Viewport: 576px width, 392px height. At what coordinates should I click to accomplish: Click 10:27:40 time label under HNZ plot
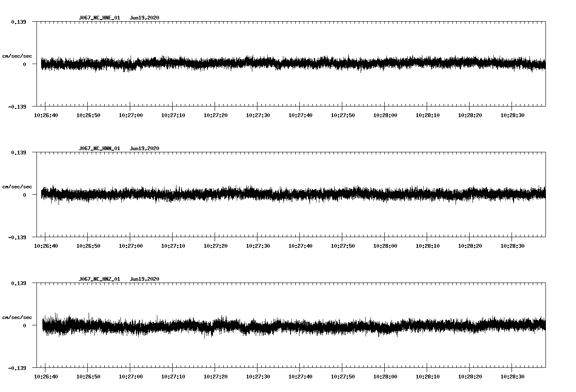(300, 377)
